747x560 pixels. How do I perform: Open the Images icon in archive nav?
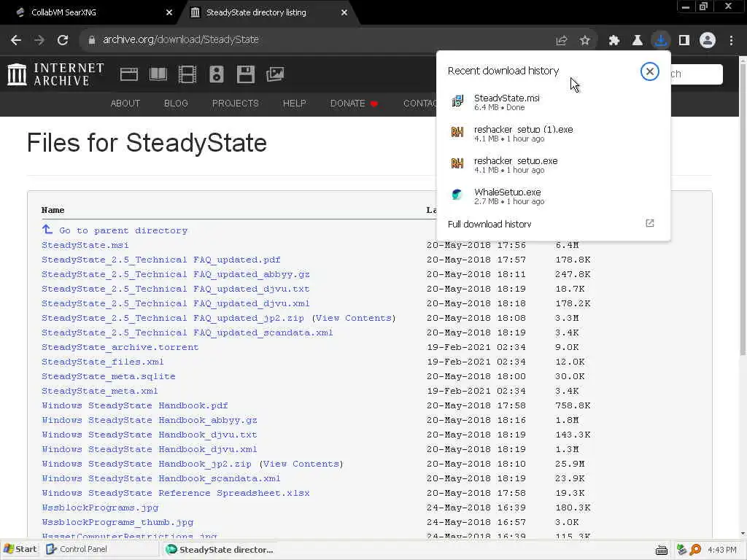(x=275, y=74)
